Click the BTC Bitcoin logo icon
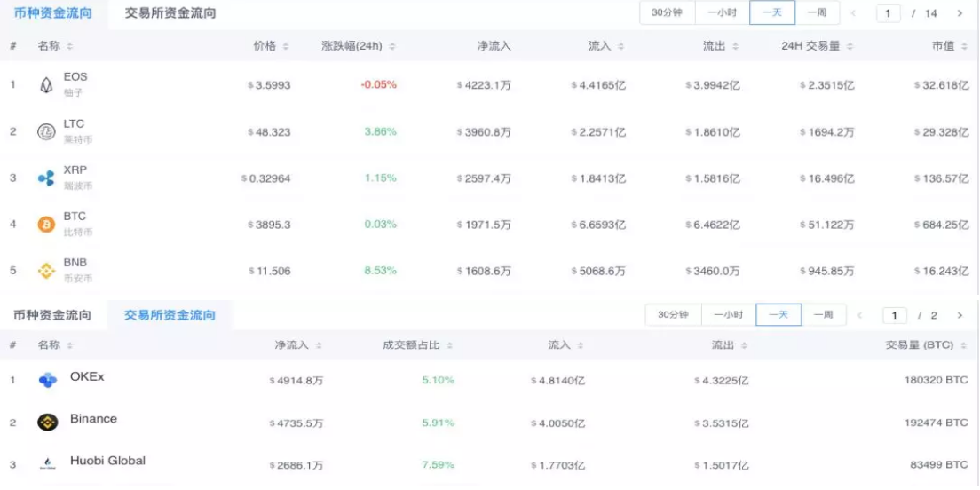 coord(46,225)
